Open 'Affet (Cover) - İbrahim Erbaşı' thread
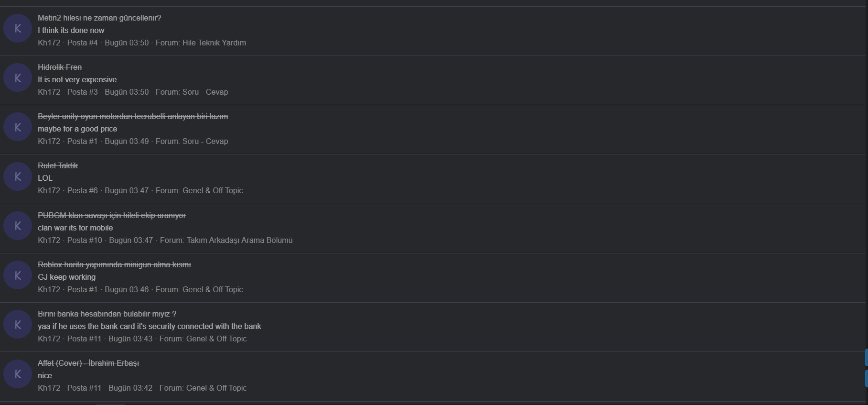The height and width of the screenshot is (405, 868). point(88,363)
